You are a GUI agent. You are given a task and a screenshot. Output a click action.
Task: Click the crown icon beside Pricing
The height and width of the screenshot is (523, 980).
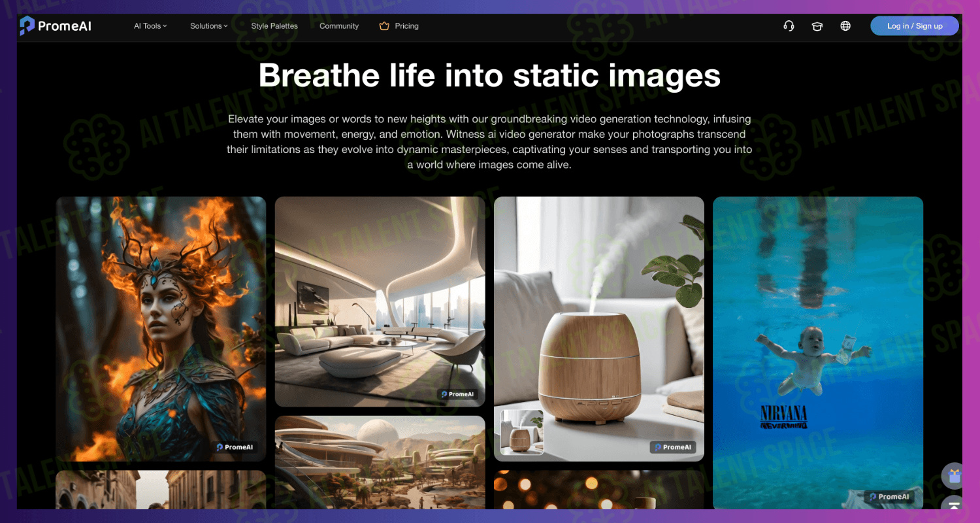click(x=384, y=26)
